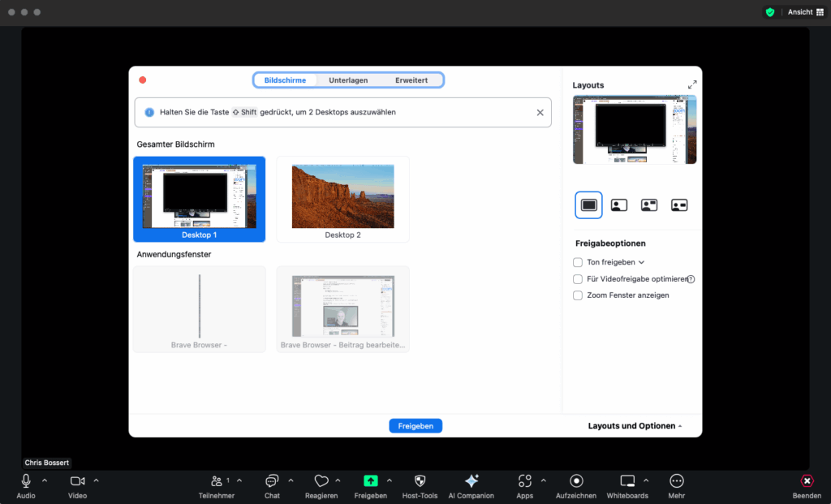
Task: Switch to the Erweitert tab
Action: pyautogui.click(x=411, y=80)
